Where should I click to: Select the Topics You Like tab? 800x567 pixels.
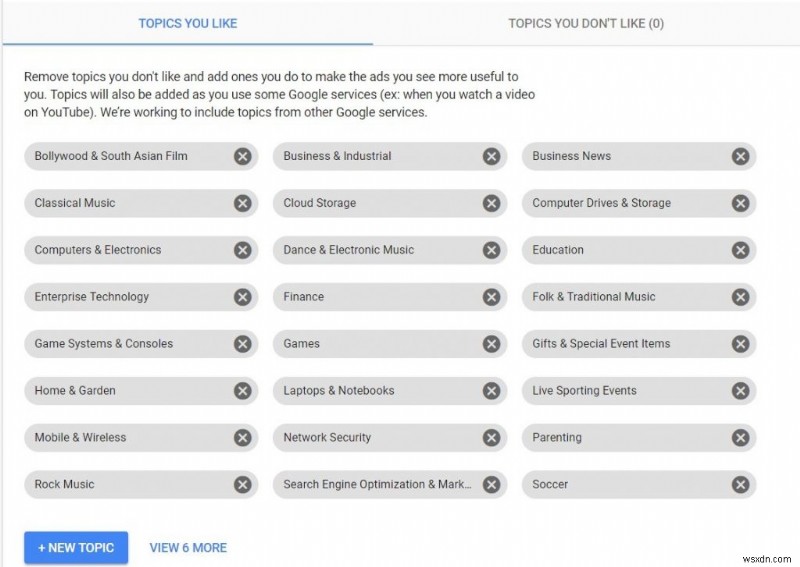tap(188, 23)
